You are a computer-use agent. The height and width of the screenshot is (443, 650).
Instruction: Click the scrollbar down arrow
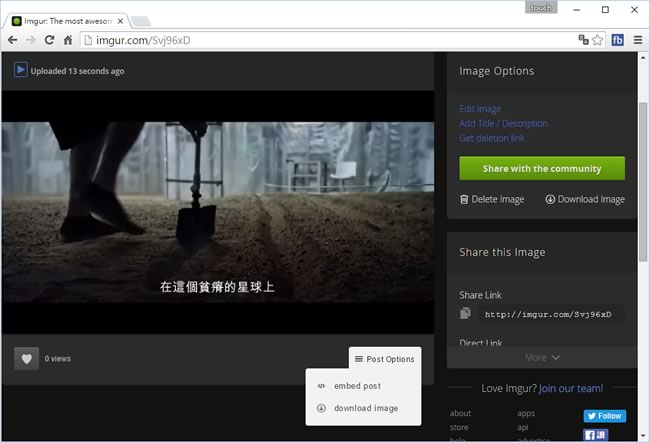pyautogui.click(x=643, y=436)
